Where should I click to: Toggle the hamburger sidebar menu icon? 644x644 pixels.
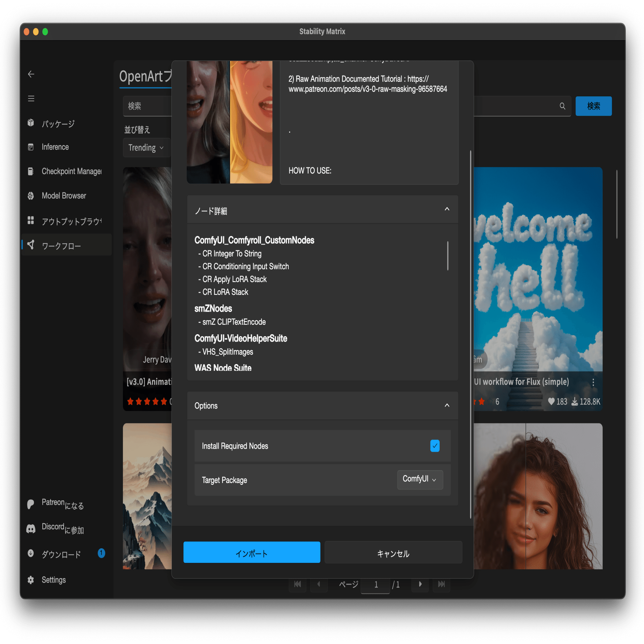[31, 99]
